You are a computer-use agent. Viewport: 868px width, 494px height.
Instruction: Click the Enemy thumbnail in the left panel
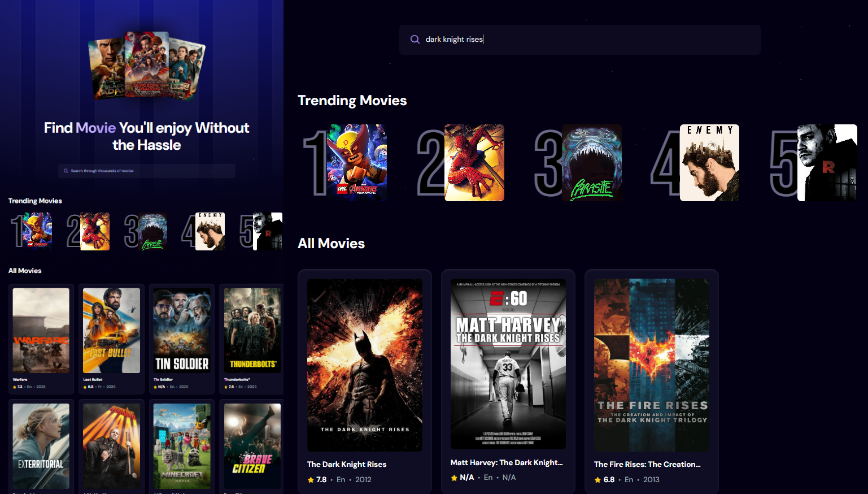pyautogui.click(x=210, y=231)
